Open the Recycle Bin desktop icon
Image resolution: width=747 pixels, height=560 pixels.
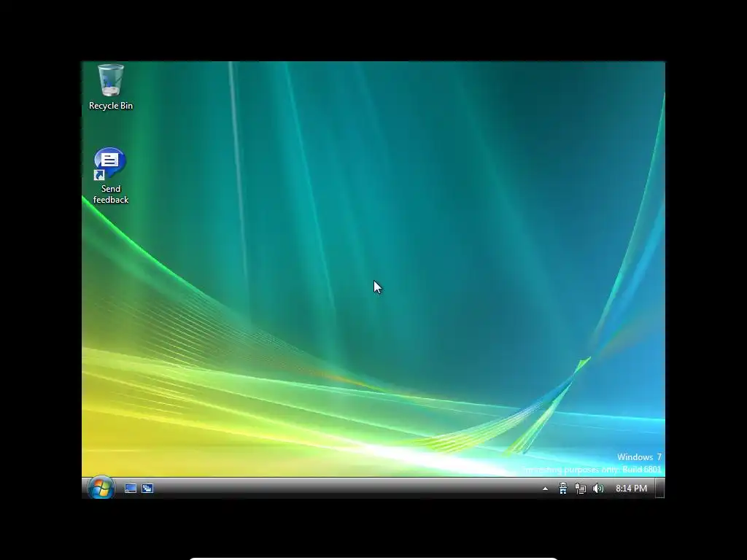click(x=111, y=87)
